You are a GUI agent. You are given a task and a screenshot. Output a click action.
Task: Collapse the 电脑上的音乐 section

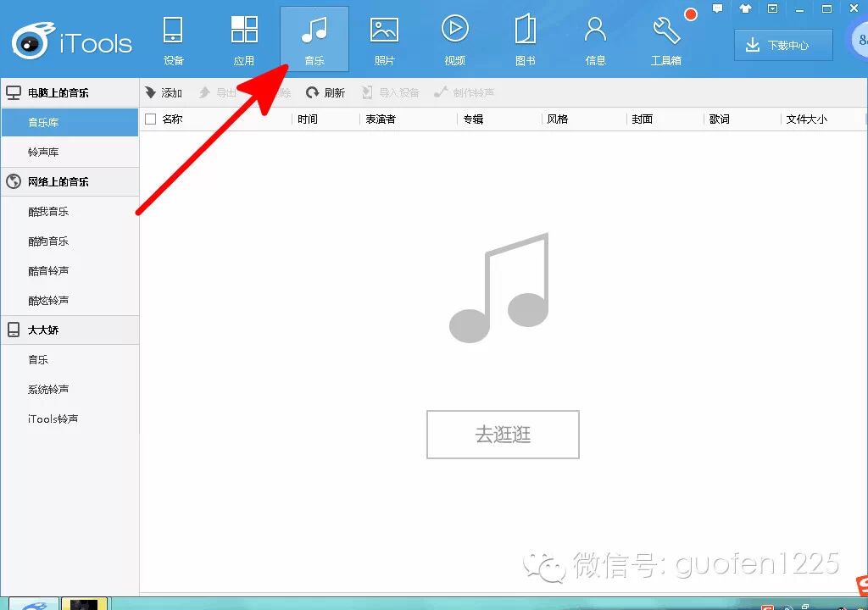click(x=70, y=92)
